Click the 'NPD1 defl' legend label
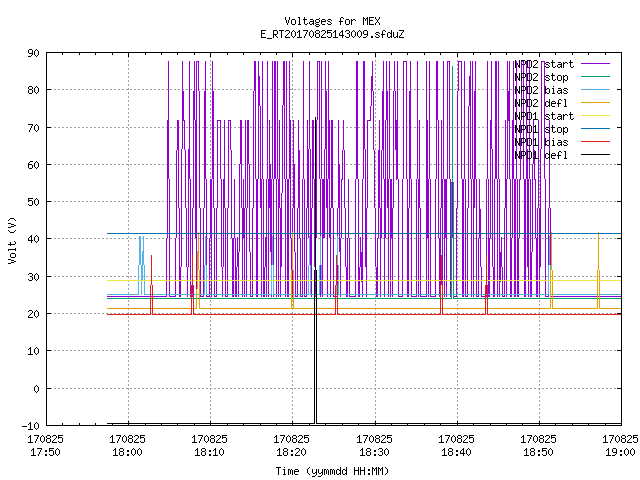Screen dimensions: 640x480 (x=541, y=156)
